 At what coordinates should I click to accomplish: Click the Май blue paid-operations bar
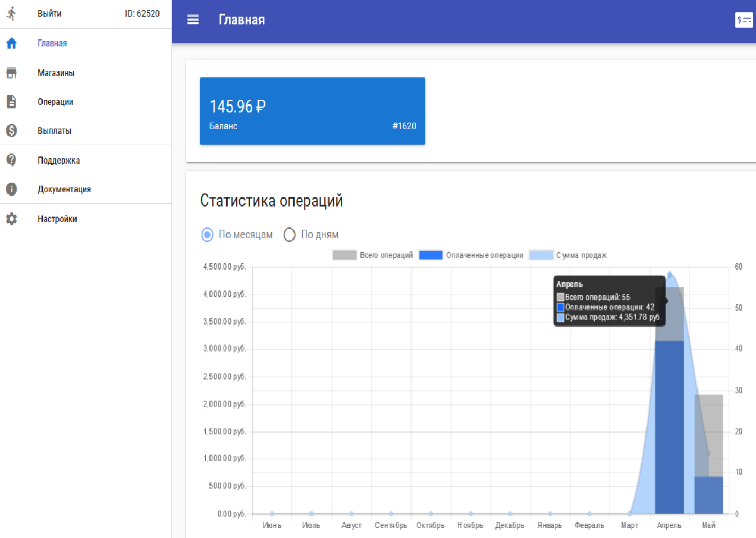708,495
